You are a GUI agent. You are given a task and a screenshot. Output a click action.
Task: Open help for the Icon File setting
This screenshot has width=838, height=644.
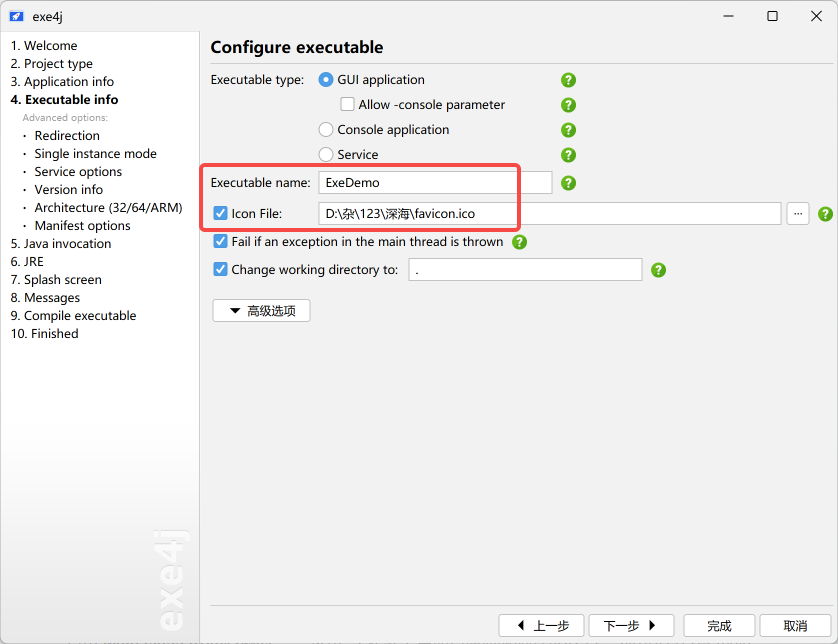(x=825, y=213)
